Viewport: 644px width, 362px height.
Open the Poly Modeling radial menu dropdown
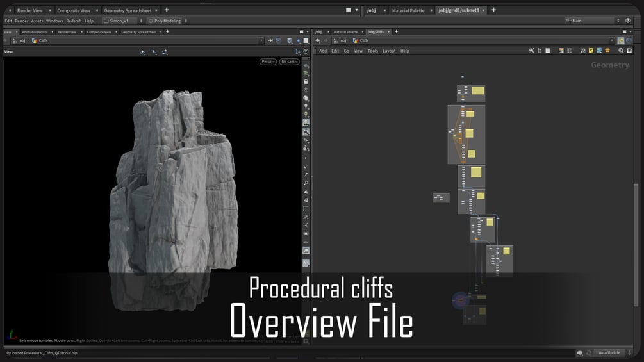click(168, 21)
